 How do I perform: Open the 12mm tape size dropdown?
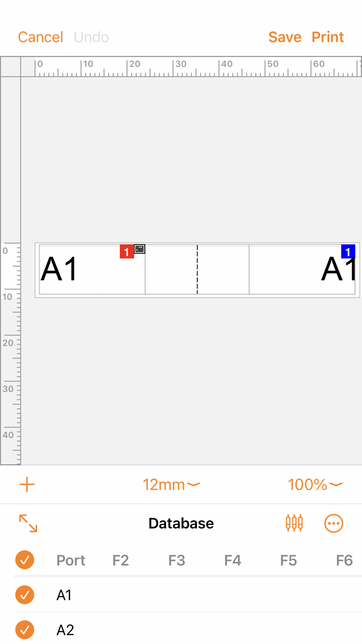tap(171, 485)
